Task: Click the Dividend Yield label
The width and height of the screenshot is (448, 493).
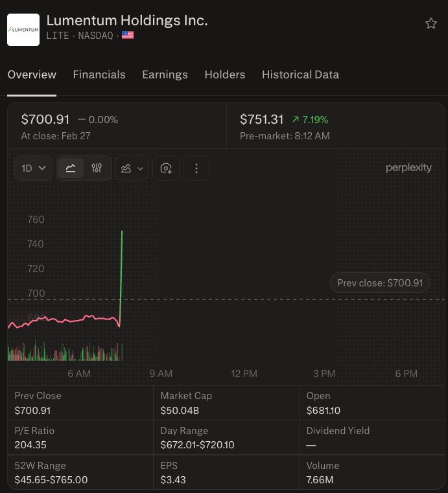Action: click(338, 431)
